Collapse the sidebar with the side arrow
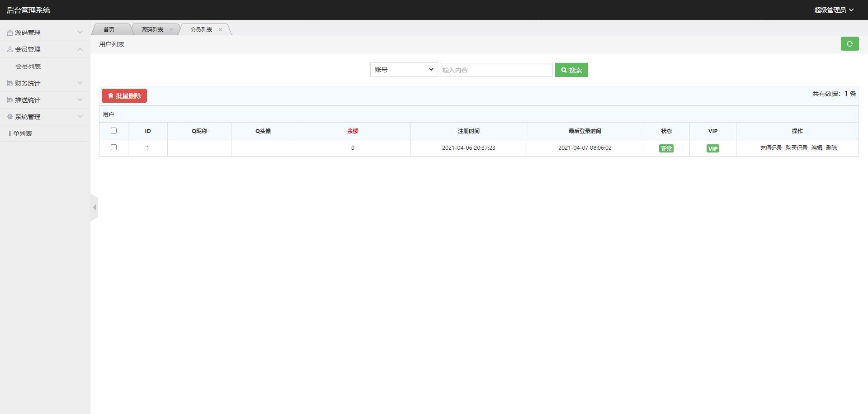 click(94, 207)
